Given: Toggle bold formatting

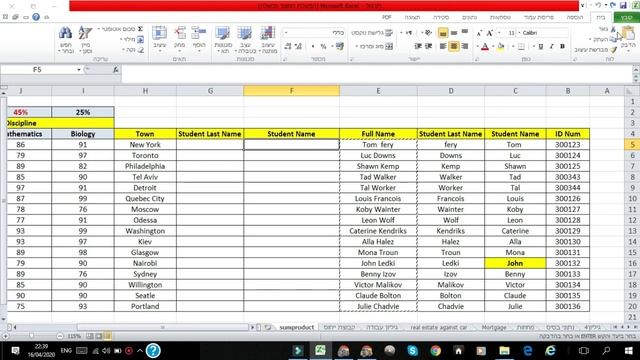Looking at the screenshot, I should pos(562,46).
